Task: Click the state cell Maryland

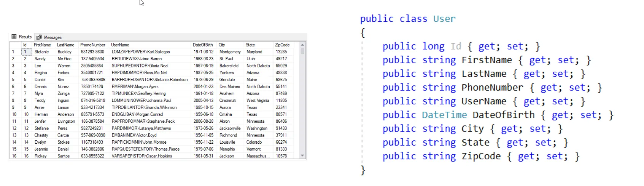Action: point(259,52)
